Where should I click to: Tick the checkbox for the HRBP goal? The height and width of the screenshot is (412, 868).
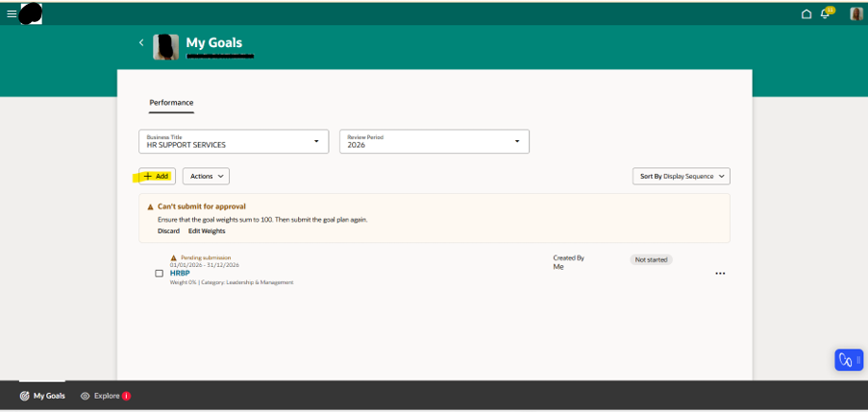(x=159, y=273)
